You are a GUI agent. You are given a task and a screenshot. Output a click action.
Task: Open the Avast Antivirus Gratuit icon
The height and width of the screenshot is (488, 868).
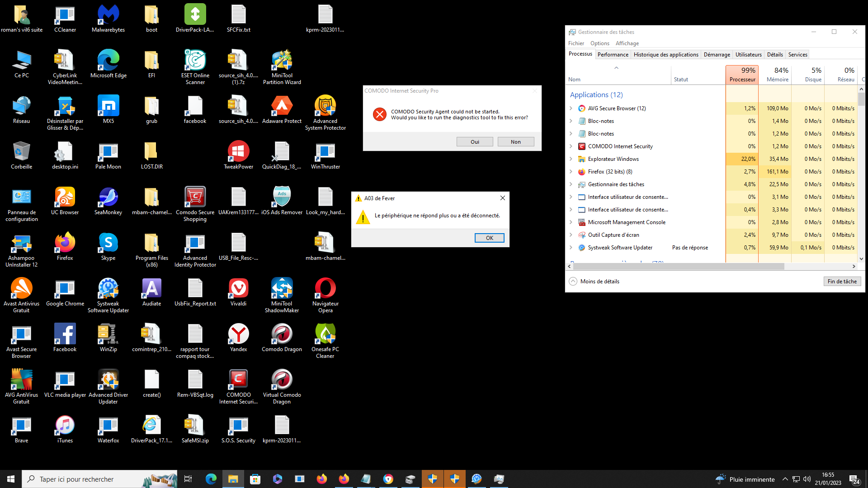[x=21, y=296]
